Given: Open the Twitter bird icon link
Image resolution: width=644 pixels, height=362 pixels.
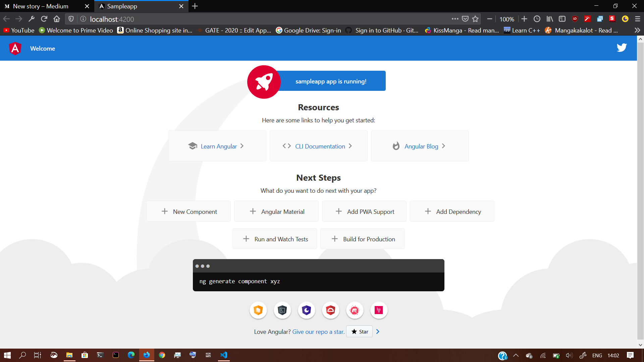Looking at the screenshot, I should pyautogui.click(x=622, y=48).
